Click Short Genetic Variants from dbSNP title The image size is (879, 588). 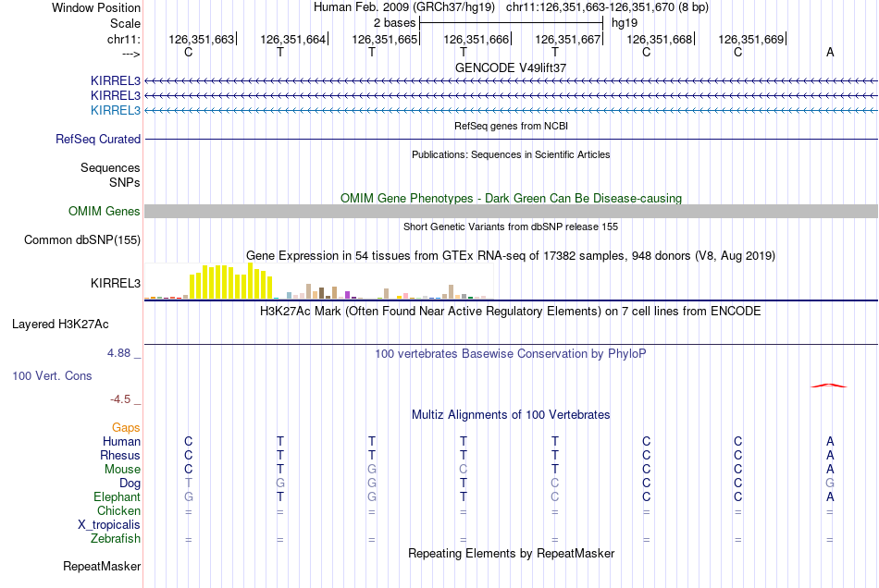(511, 227)
